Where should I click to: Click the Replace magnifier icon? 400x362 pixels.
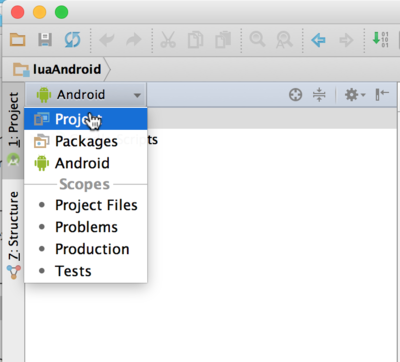click(x=284, y=40)
